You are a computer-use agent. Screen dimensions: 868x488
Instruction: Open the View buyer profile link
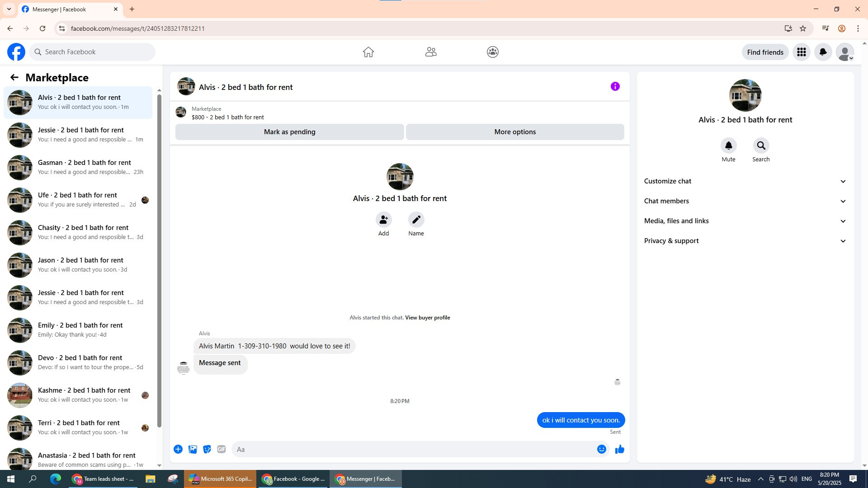[427, 318]
